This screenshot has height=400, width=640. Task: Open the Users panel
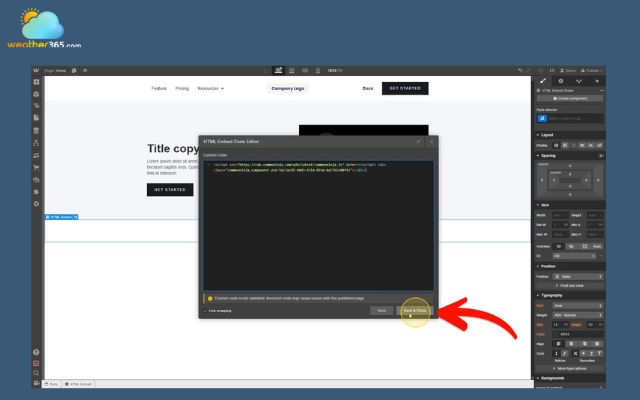(36, 155)
